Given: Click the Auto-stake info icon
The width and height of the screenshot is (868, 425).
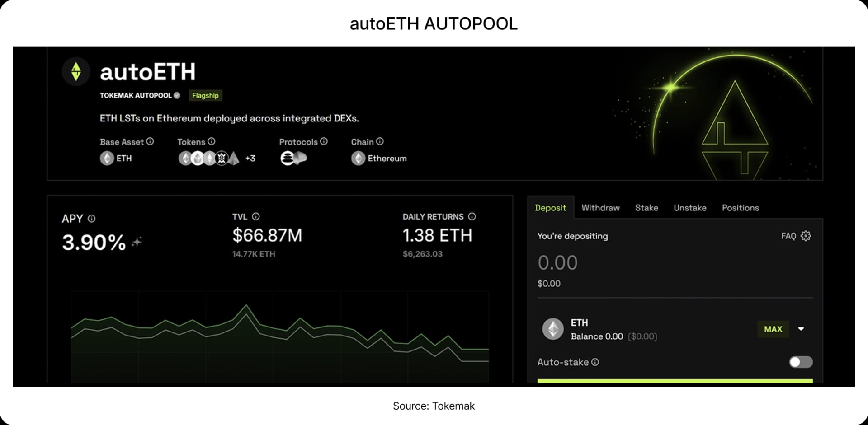Looking at the screenshot, I should (x=596, y=362).
